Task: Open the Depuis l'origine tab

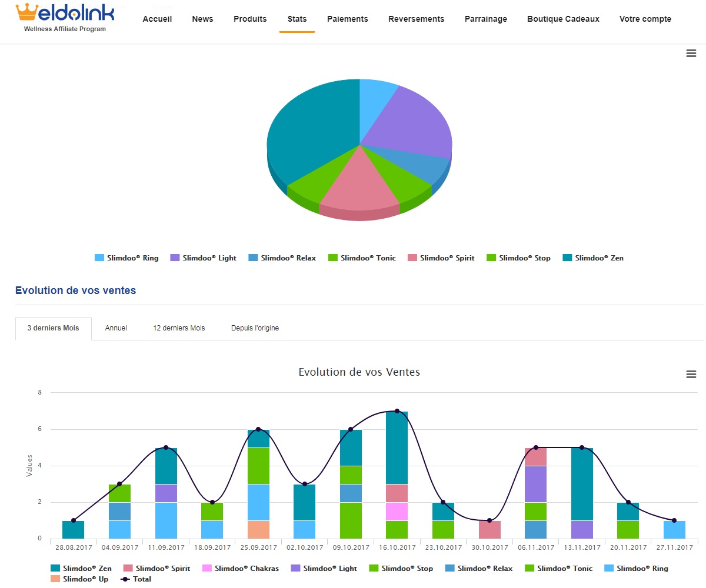Action: coord(255,328)
